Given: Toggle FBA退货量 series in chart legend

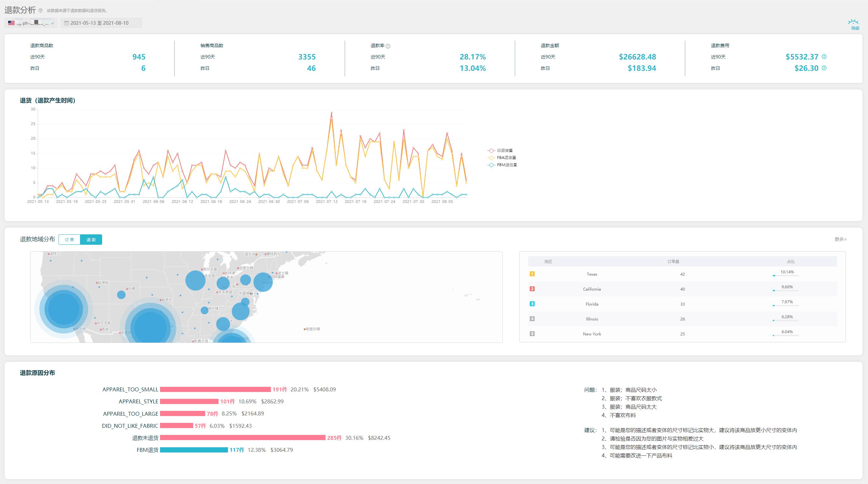Looking at the screenshot, I should point(502,157).
